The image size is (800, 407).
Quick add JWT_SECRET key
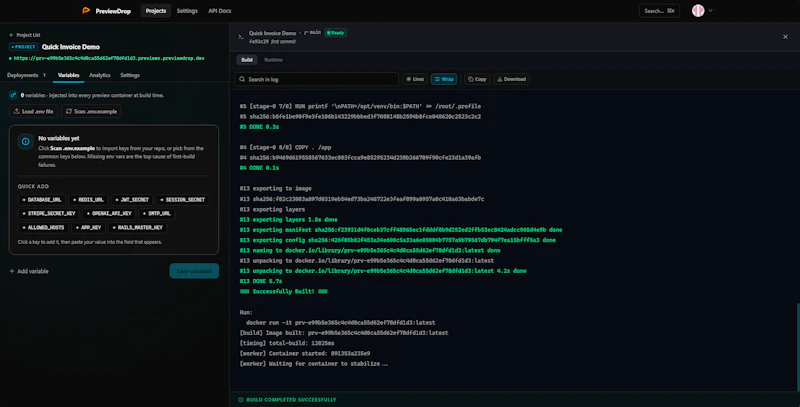(x=132, y=200)
